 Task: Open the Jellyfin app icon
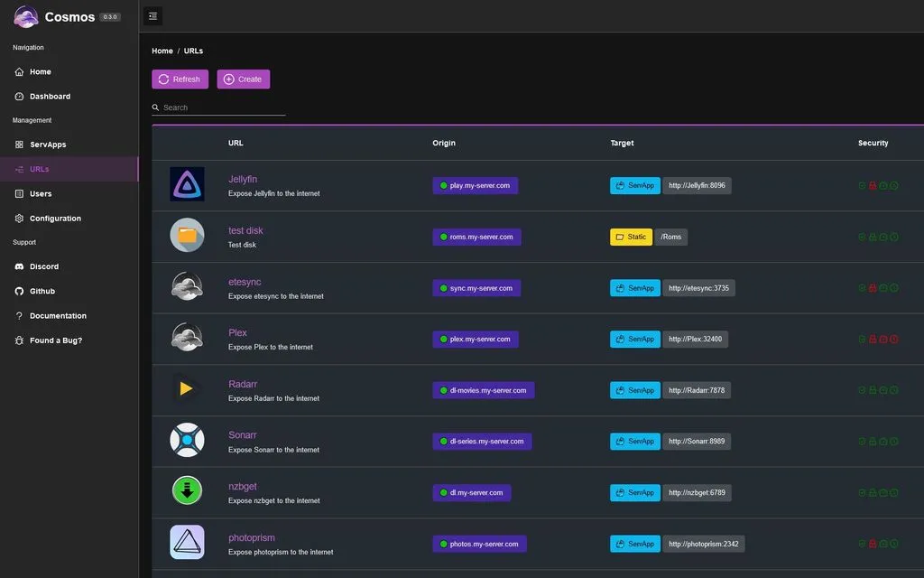187,184
